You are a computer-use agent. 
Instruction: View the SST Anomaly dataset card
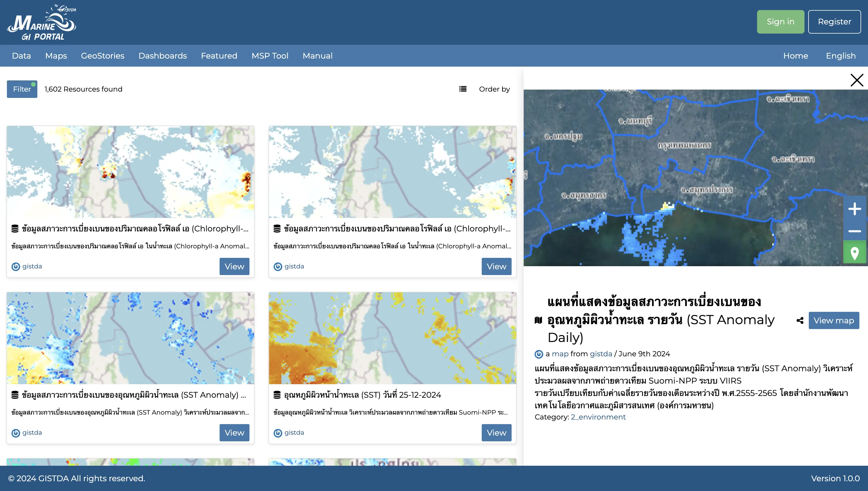(234, 433)
